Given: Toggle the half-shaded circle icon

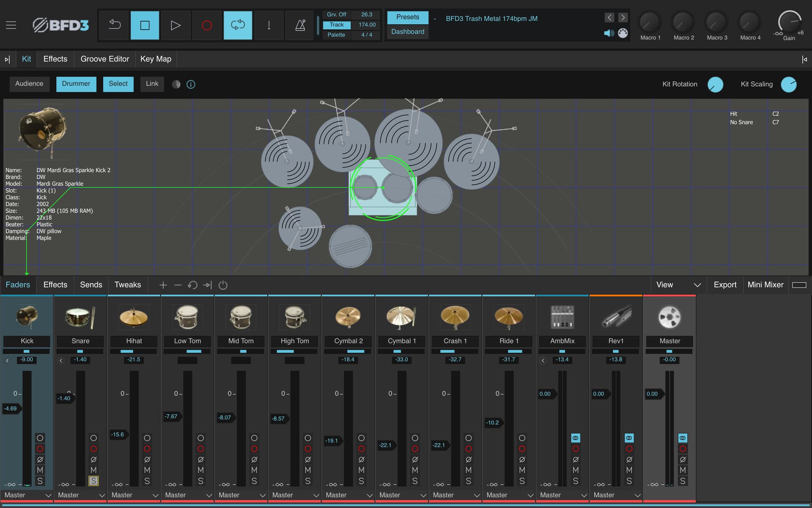Looking at the screenshot, I should pos(176,84).
